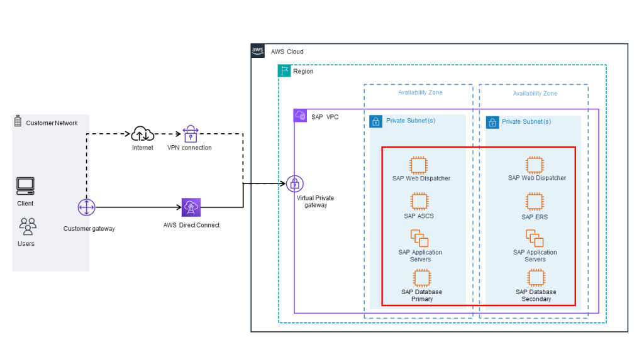The width and height of the screenshot is (644, 362).
Task: Select the SAP Database Secondary icon
Action: pos(536,278)
